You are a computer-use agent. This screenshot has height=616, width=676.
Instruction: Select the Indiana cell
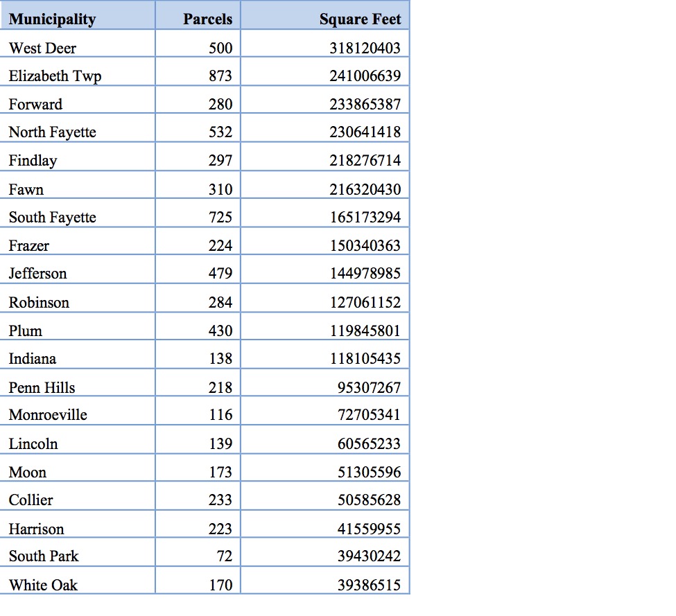pyautogui.click(x=33, y=358)
